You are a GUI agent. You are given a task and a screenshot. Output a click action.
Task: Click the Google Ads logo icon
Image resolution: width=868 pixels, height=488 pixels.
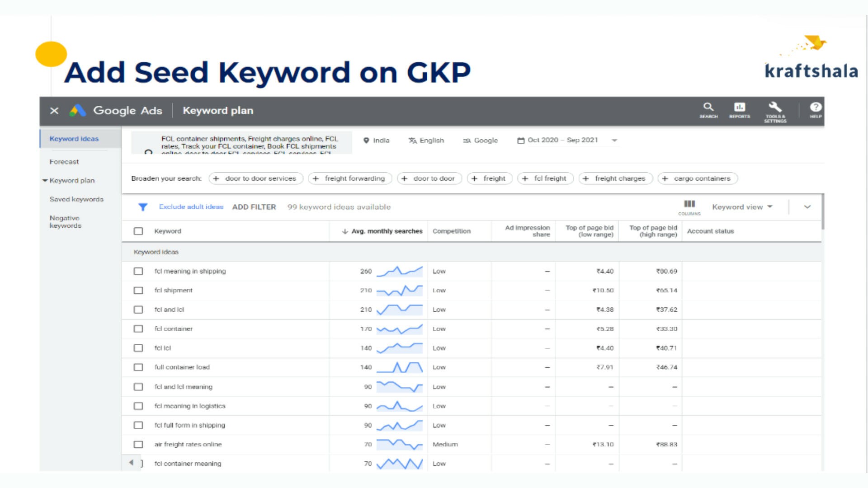(x=78, y=111)
